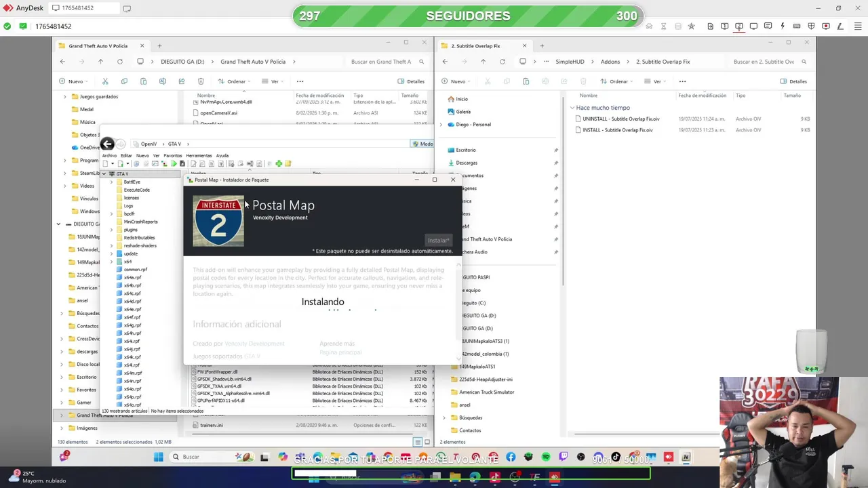Select ExecuteCode folder in OpenIV tree
The height and width of the screenshot is (488, 868).
point(136,190)
